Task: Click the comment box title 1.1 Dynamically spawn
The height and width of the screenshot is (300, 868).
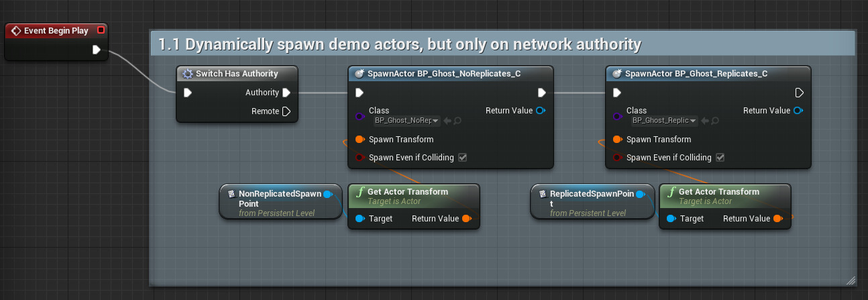Action: point(399,44)
